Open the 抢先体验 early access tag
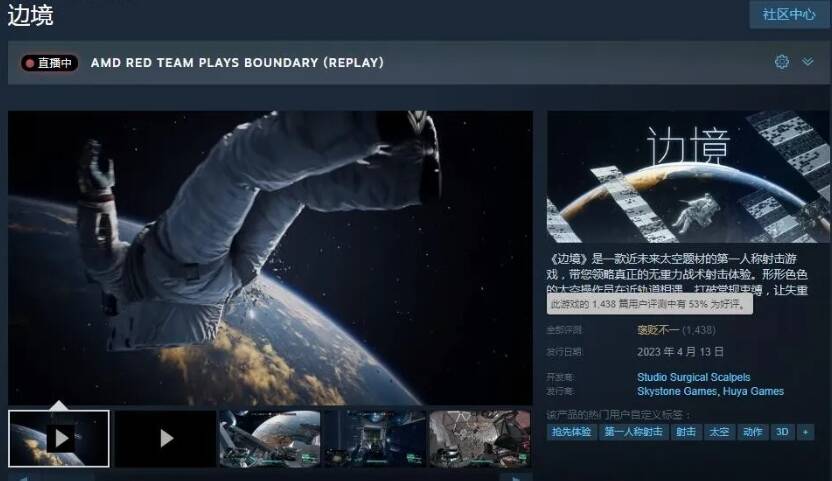The height and width of the screenshot is (481, 832). pyautogui.click(x=571, y=432)
